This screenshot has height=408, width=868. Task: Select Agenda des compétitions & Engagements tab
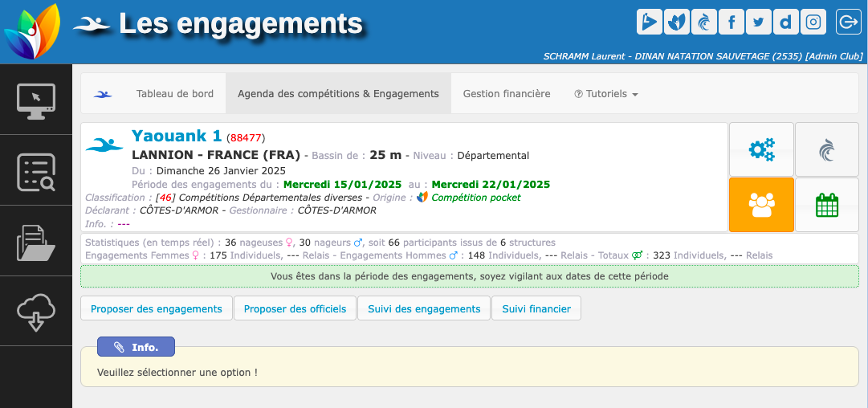338,94
